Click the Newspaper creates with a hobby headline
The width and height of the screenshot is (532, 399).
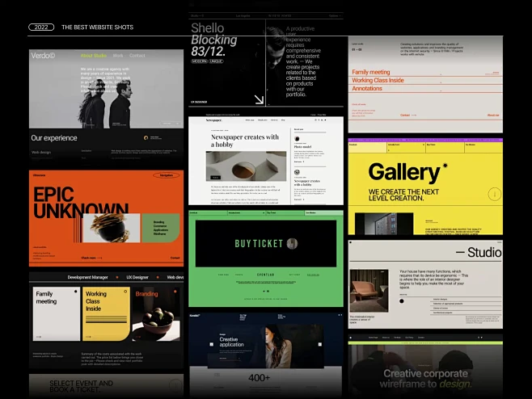pos(245,141)
